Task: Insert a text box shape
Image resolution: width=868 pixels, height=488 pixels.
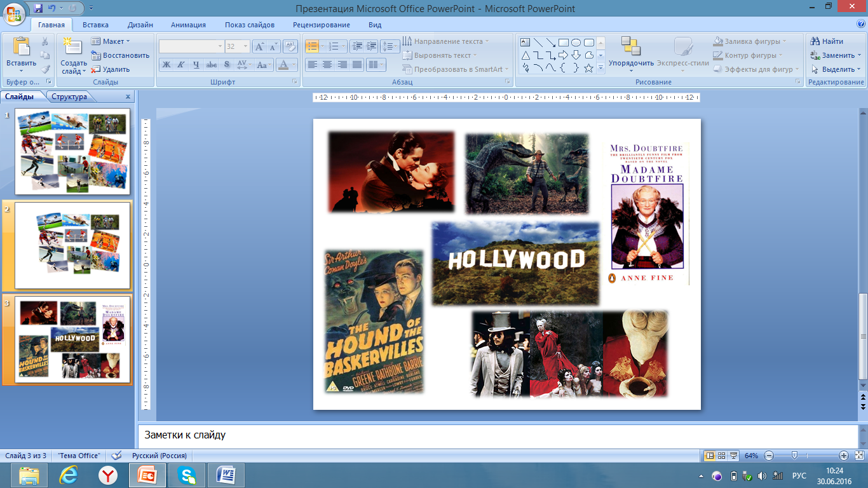Action: click(x=526, y=43)
